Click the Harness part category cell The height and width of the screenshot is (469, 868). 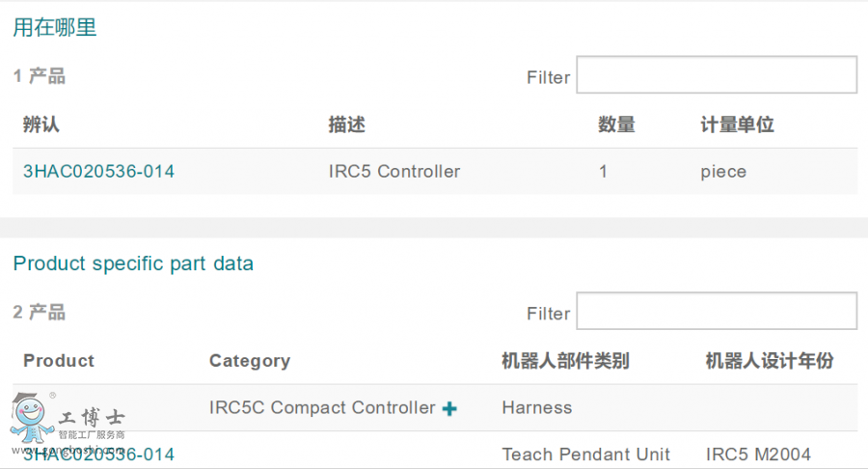tap(537, 408)
